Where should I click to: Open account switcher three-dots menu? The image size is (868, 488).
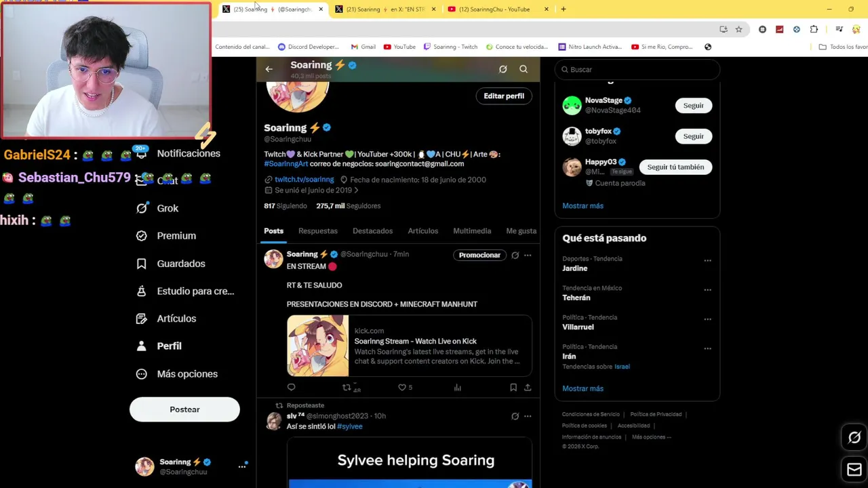click(241, 466)
